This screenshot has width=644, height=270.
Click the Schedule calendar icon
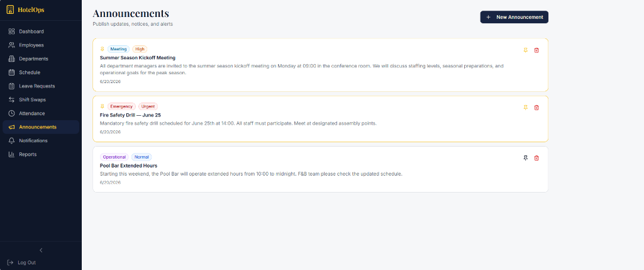pyautogui.click(x=11, y=72)
